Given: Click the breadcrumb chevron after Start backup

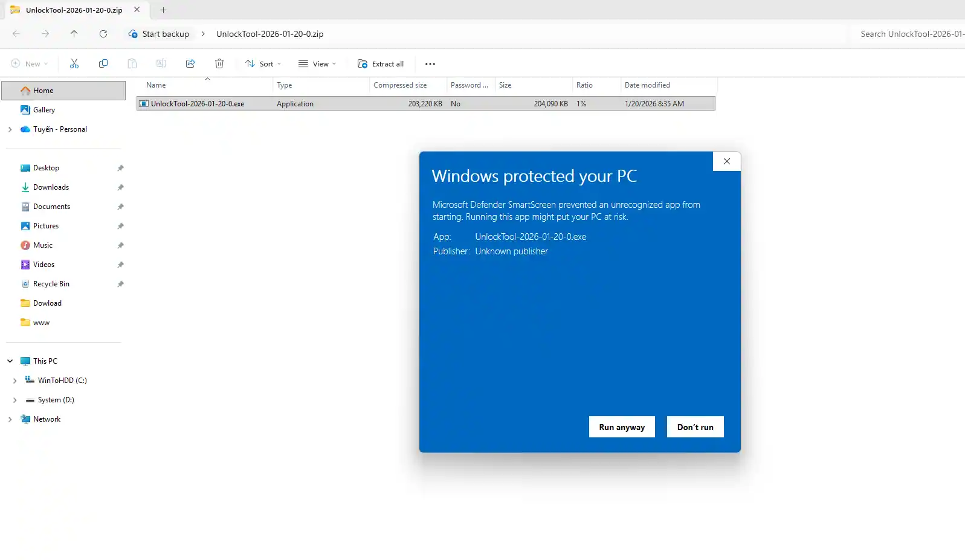Looking at the screenshot, I should (203, 34).
